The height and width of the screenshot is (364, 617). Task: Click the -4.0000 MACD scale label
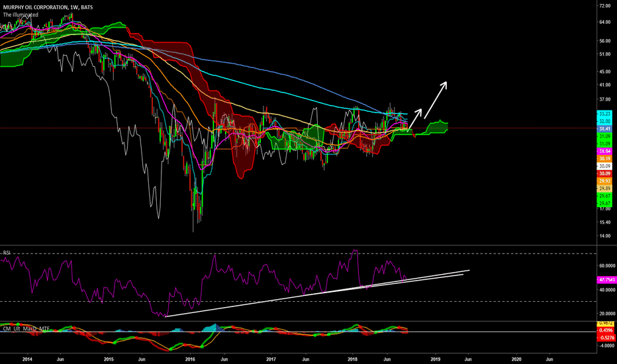tap(607, 346)
